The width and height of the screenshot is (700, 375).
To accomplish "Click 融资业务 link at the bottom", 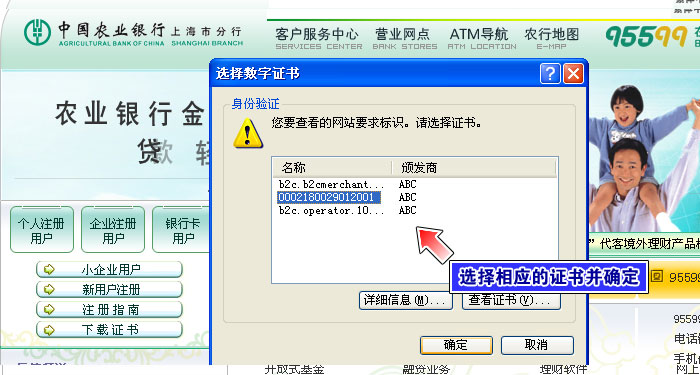I will click(426, 369).
